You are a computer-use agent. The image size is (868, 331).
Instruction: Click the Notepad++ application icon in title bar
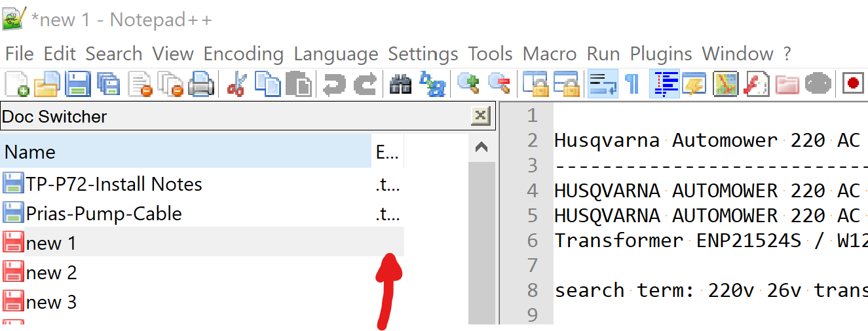coord(14,18)
